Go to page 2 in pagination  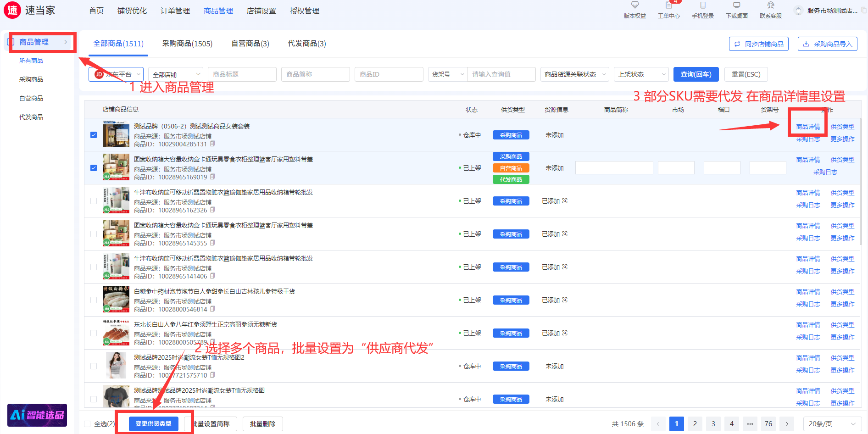(x=695, y=424)
